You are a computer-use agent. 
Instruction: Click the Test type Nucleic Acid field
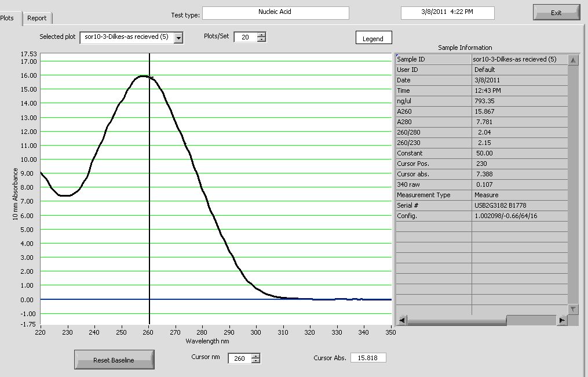[x=276, y=13]
